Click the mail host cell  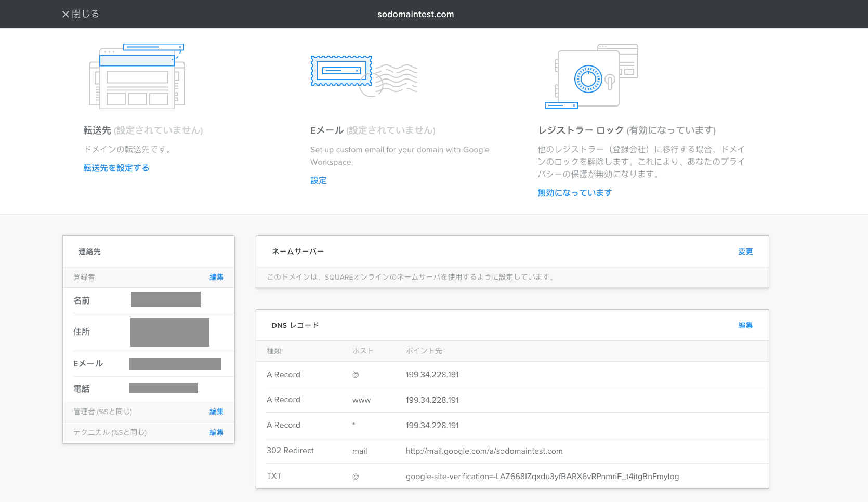point(360,451)
